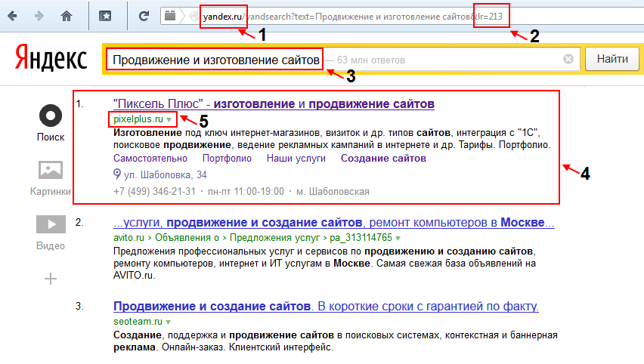Click the browser back arrow

tap(14, 15)
